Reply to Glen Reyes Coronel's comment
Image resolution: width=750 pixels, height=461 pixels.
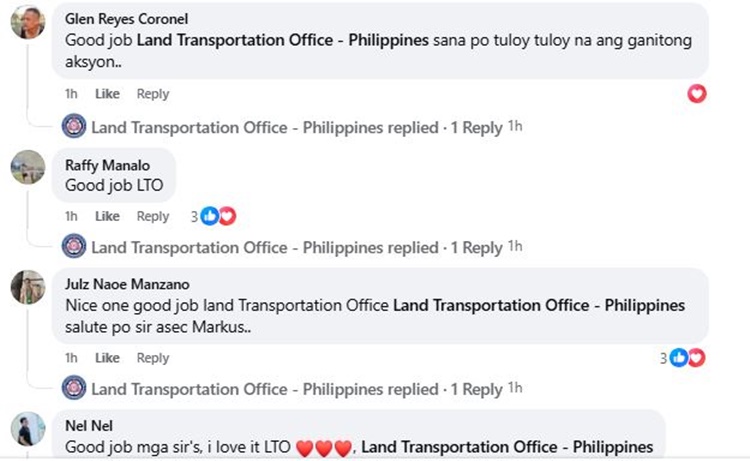point(153,94)
